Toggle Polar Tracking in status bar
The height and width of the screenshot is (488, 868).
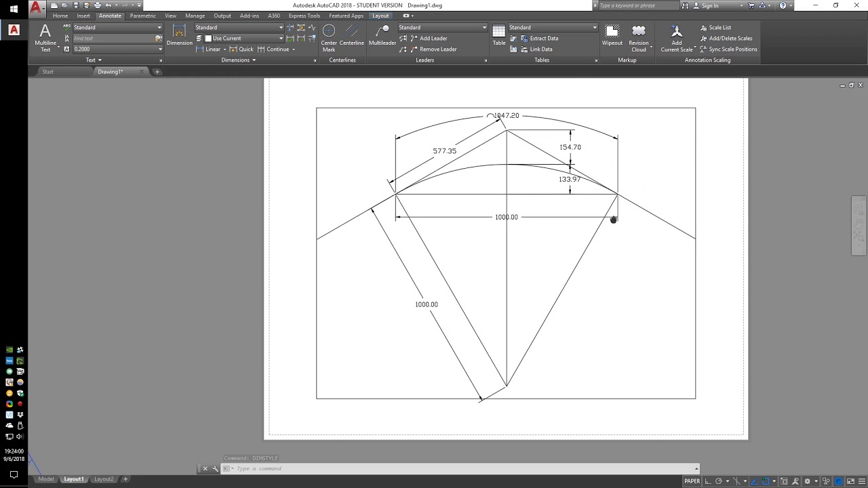click(x=719, y=481)
